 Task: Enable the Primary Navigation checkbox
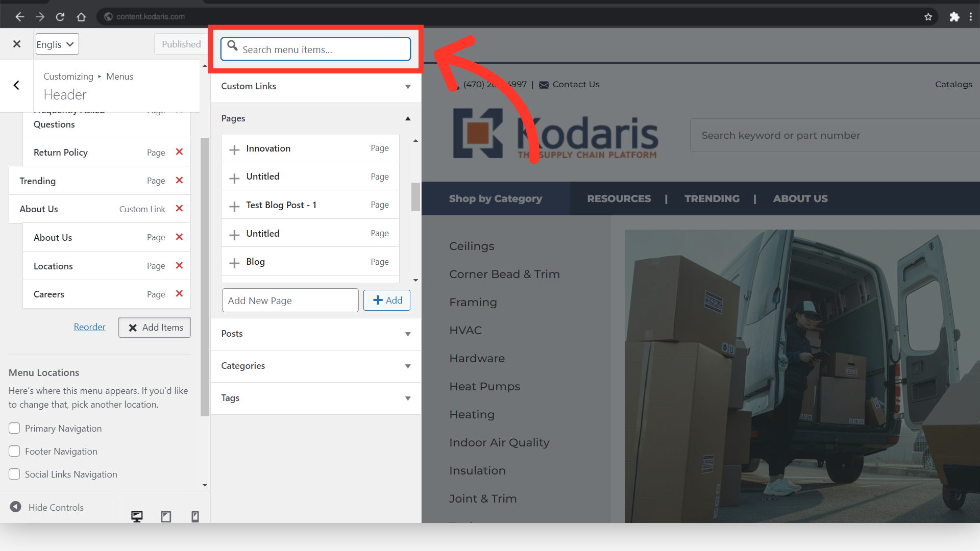(x=14, y=429)
